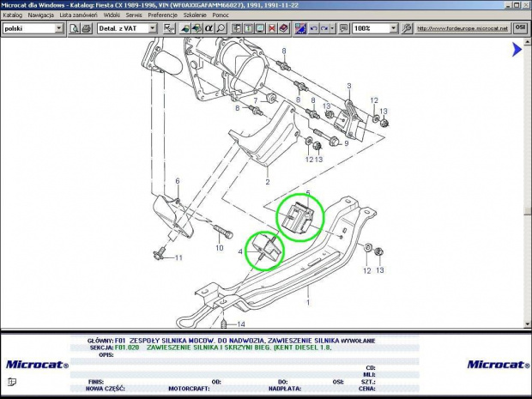This screenshot has height=399, width=532.
Task: Expand the small arrow next to redo
Action: click(x=333, y=28)
